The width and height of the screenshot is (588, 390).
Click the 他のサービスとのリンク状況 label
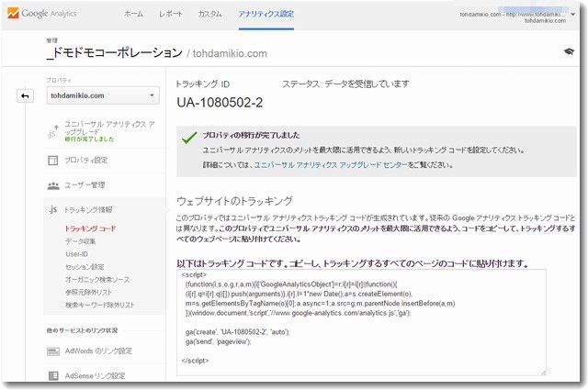click(82, 330)
